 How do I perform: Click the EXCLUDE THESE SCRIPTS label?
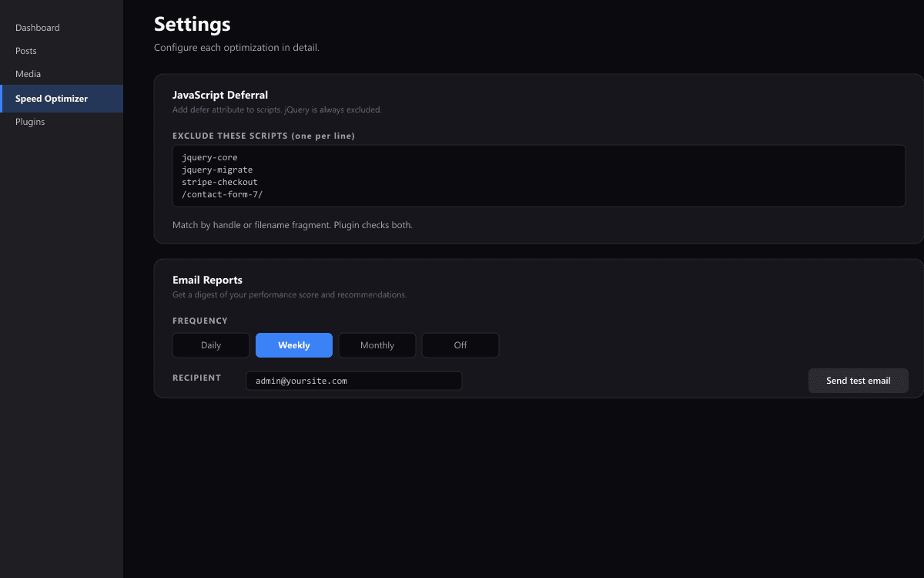point(263,136)
